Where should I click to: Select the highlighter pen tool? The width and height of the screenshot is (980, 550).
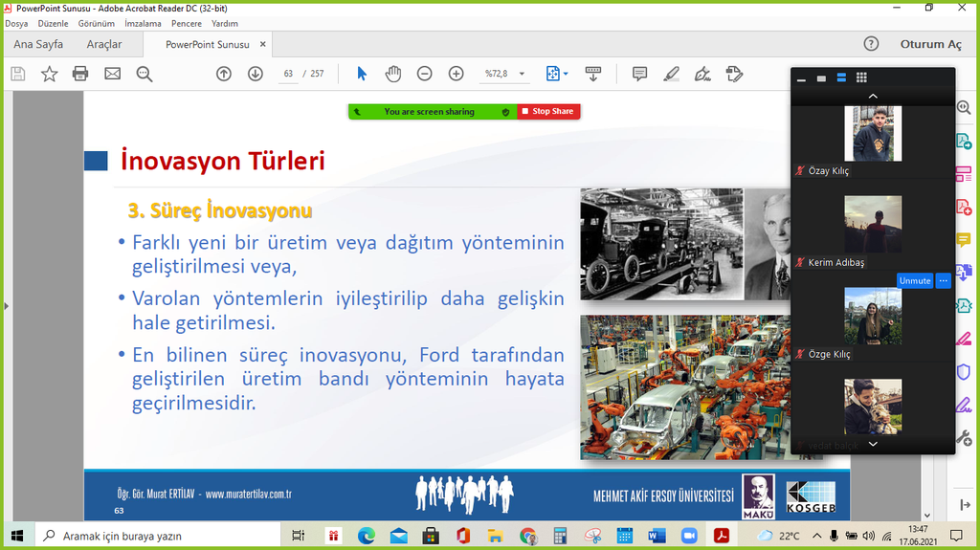(x=671, y=74)
